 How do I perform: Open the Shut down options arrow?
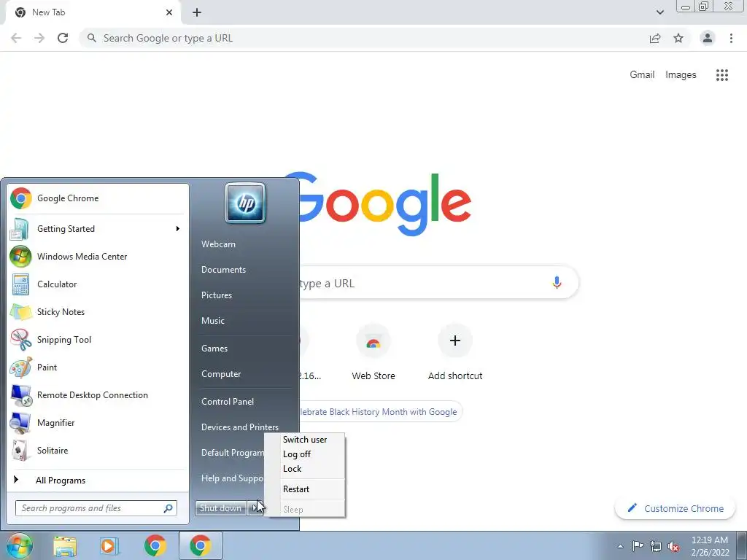coord(255,508)
